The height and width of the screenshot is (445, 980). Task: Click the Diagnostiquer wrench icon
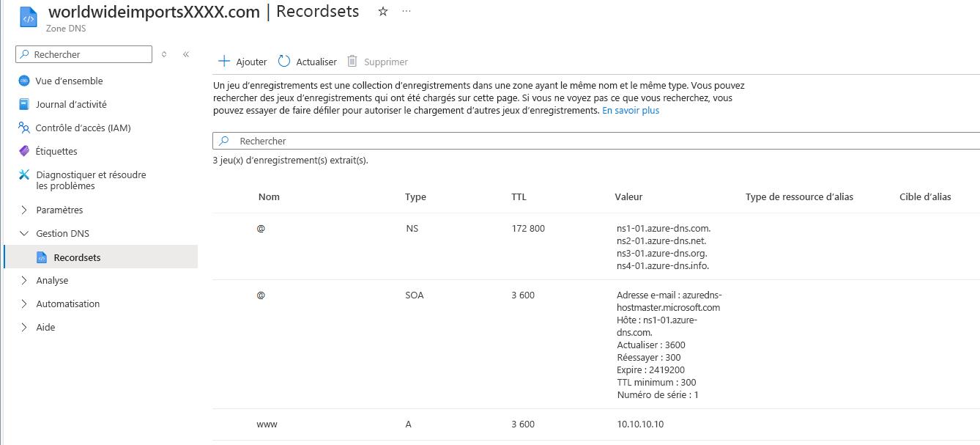point(24,174)
